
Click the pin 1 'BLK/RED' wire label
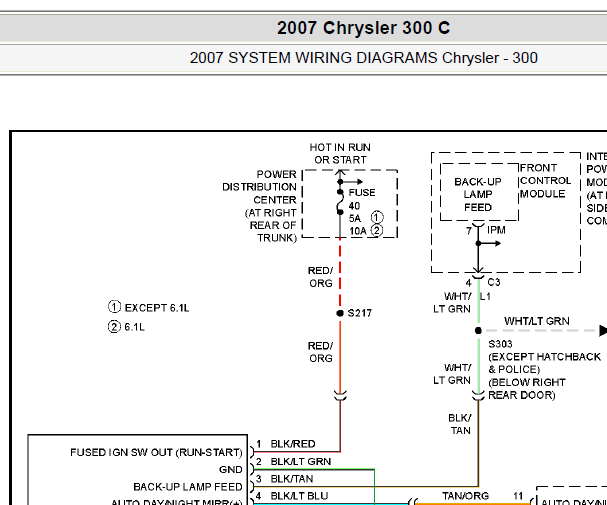(293, 444)
